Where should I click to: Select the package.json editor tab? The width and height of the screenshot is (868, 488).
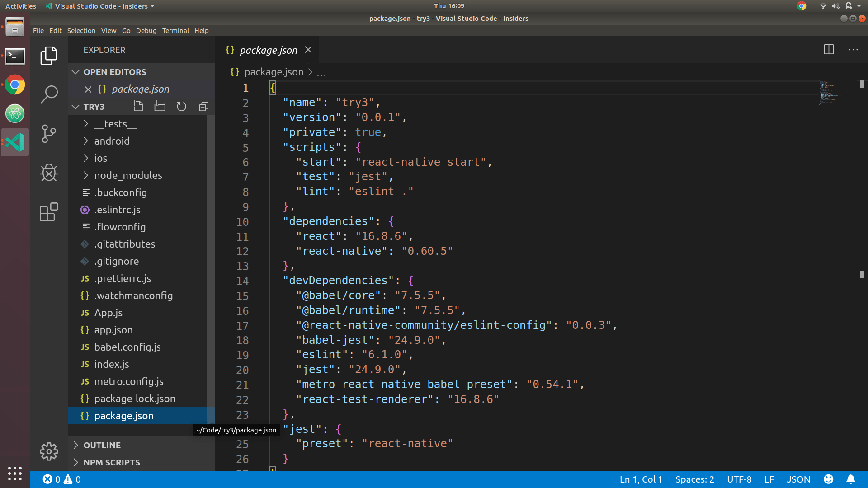(267, 50)
